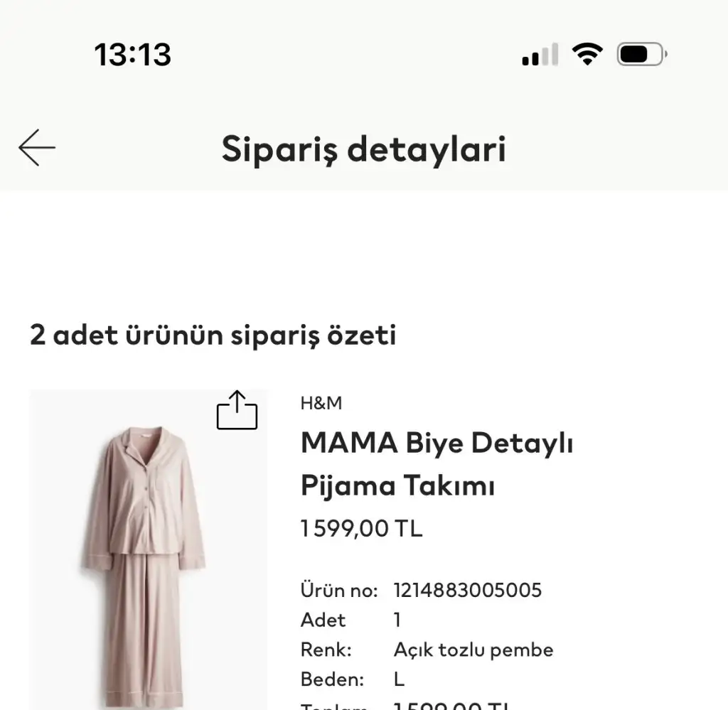This screenshot has width=728, height=710.
Task: Tap the 'Ürün no:' label
Action: [338, 590]
